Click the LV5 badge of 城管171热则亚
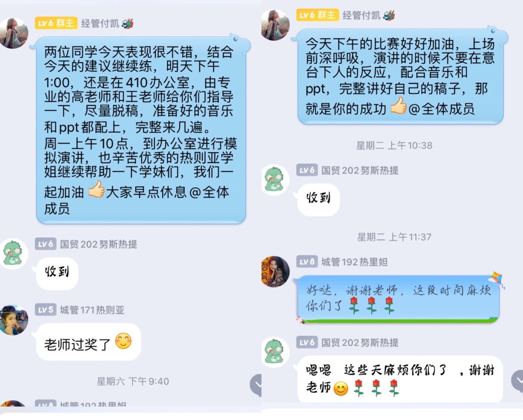Image resolution: width=523 pixels, height=420 pixels. (x=45, y=309)
